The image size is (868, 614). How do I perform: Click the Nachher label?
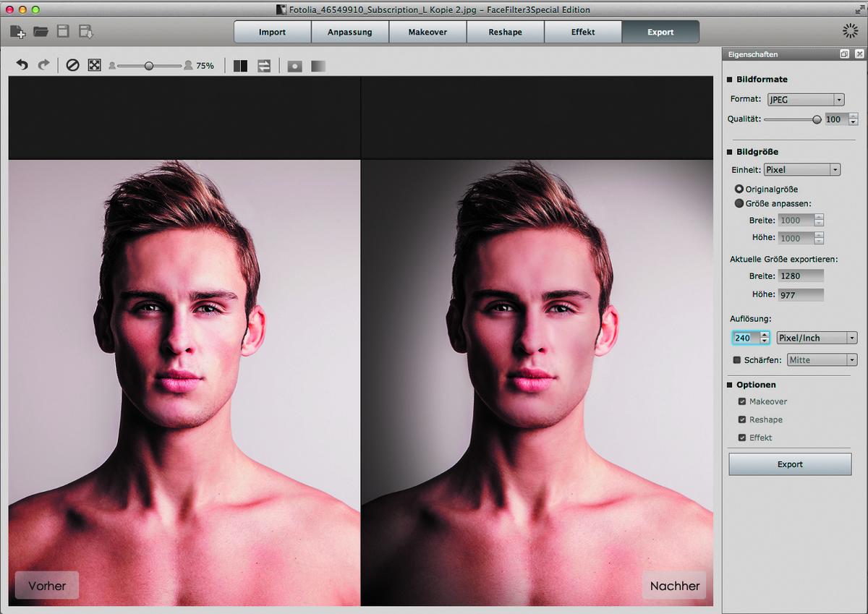pos(674,585)
